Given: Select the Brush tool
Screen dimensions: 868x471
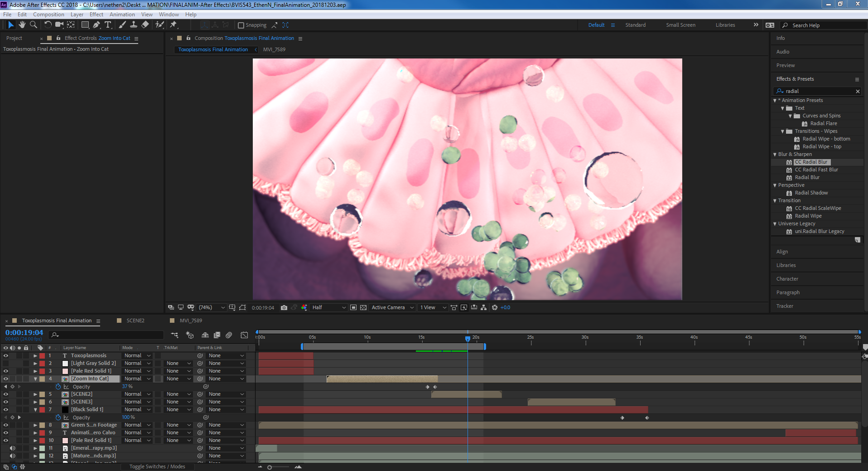Looking at the screenshot, I should 122,25.
